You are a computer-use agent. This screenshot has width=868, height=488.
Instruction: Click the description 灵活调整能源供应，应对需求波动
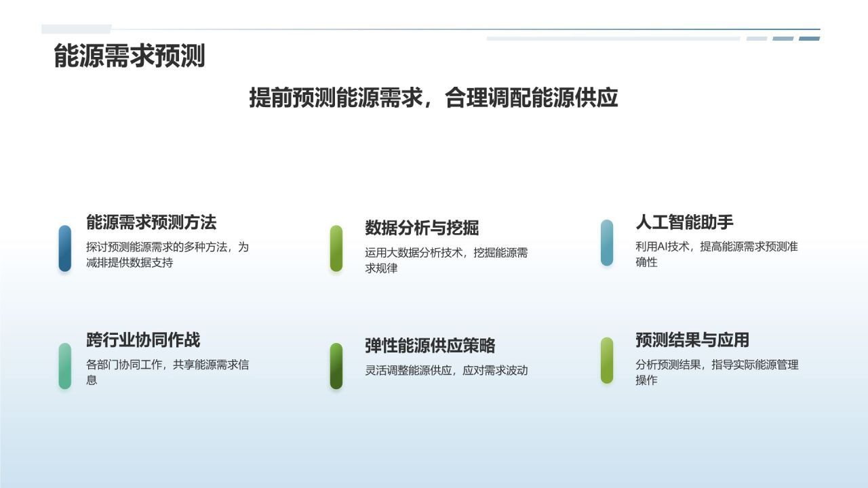pos(446,371)
